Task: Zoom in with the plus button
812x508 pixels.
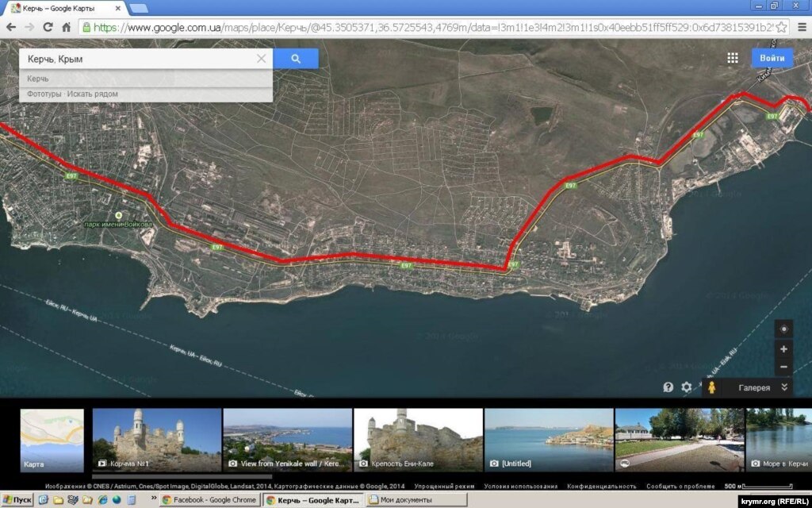Action: (784, 349)
